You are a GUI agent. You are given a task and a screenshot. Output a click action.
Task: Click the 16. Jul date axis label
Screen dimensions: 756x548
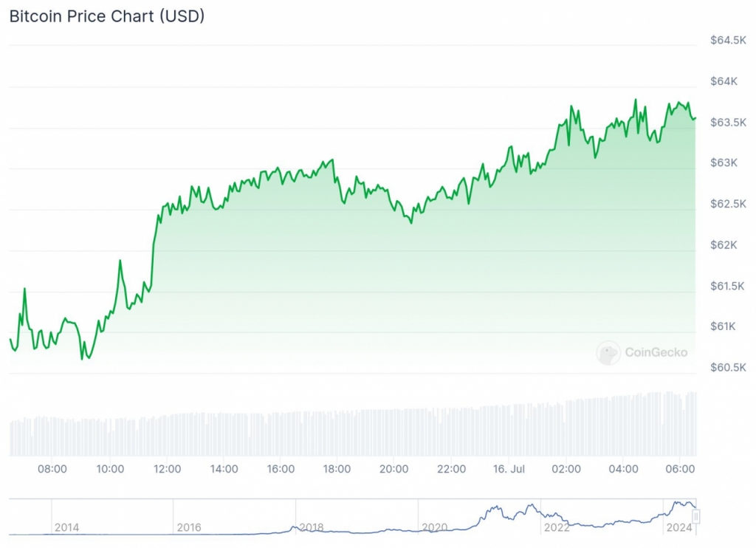(509, 469)
